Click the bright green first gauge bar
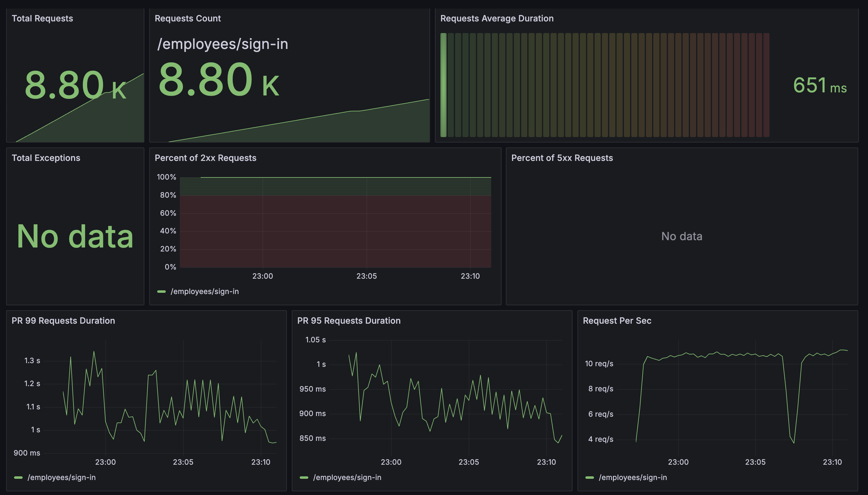868x495 pixels. pyautogui.click(x=443, y=85)
